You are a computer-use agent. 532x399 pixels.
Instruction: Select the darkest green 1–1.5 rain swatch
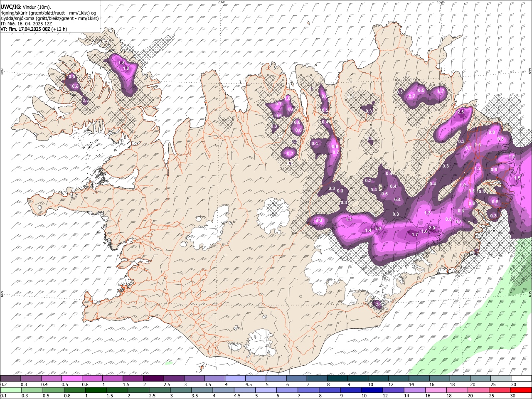96,390
